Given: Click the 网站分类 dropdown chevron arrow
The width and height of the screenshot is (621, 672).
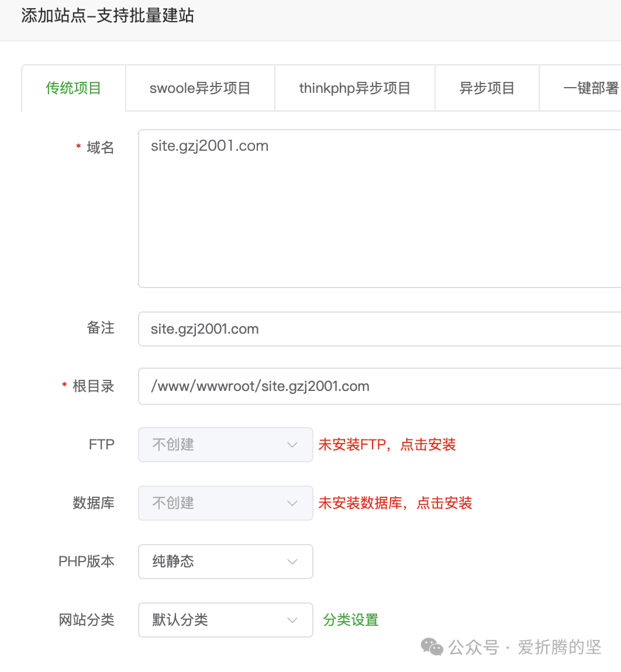Looking at the screenshot, I should (292, 620).
